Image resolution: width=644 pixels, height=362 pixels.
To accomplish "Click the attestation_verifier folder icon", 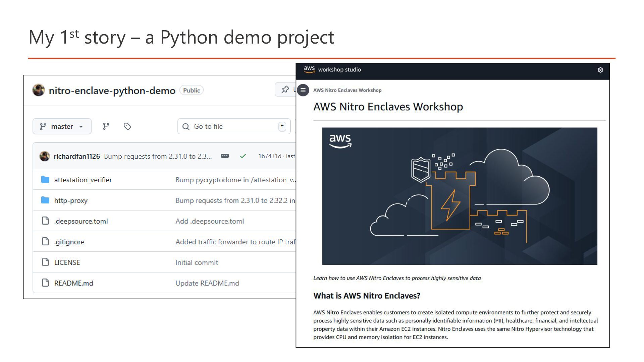I will pos(45,180).
